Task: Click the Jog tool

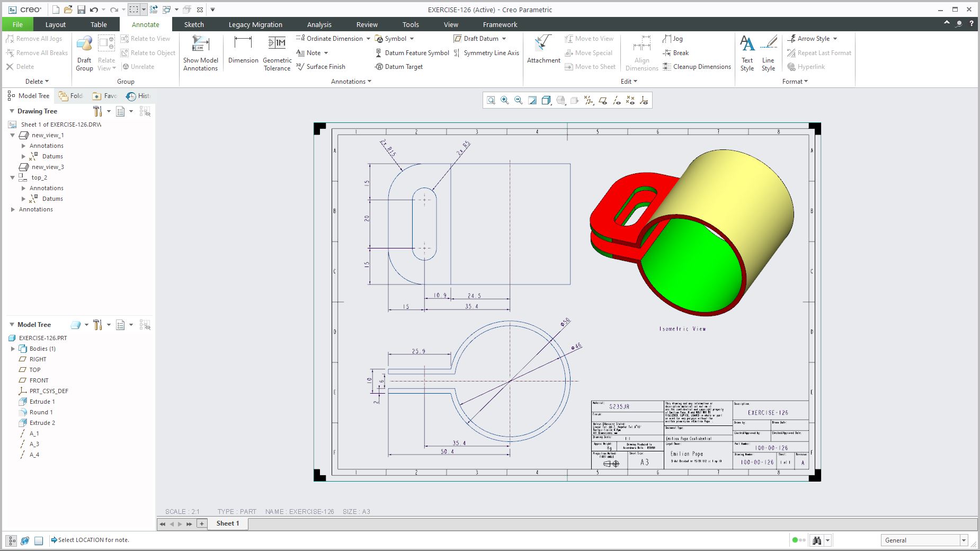Action: tap(673, 39)
